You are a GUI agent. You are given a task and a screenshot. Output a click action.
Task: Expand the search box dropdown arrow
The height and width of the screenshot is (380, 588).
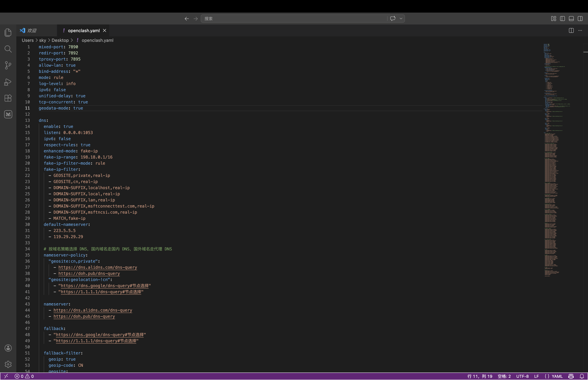coord(401,19)
